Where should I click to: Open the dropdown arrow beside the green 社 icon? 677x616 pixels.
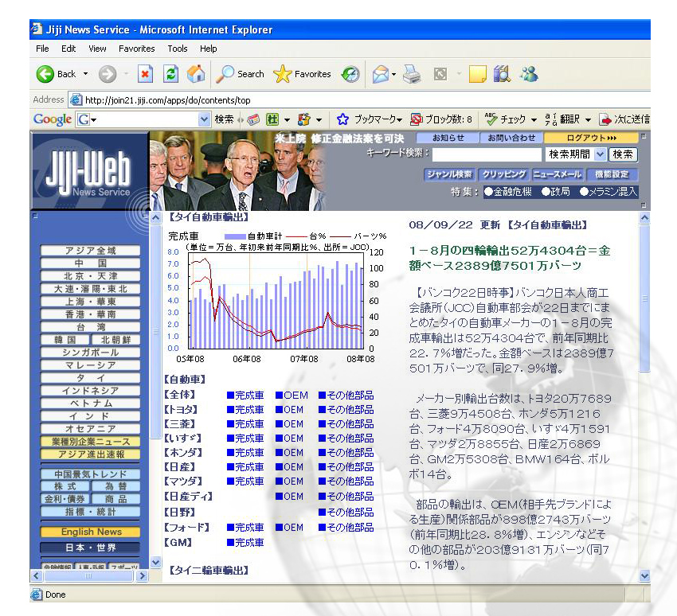287,119
